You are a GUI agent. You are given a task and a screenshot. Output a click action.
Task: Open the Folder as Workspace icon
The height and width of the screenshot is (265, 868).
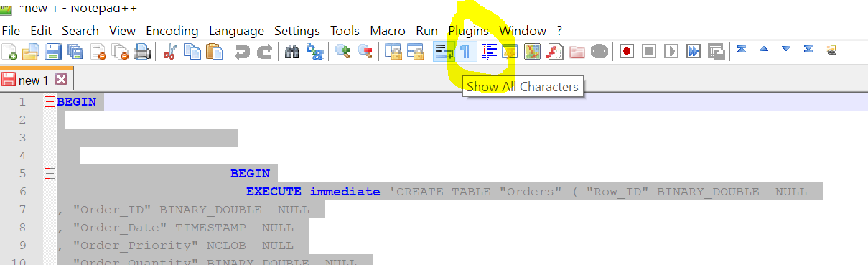coord(577,52)
